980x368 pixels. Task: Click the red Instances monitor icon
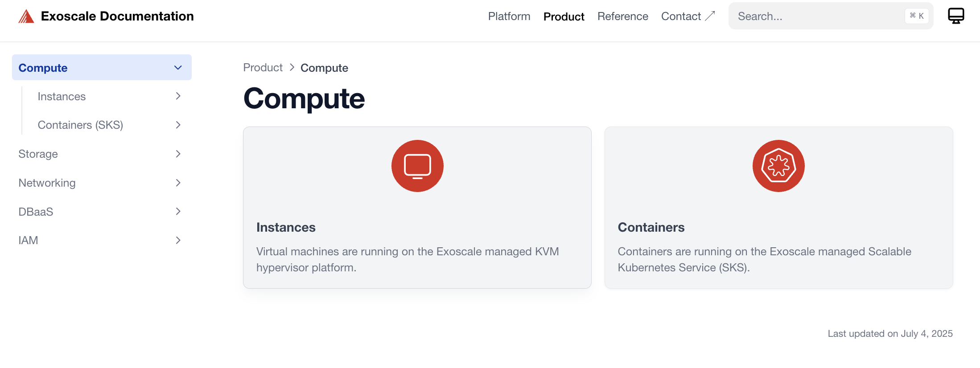tap(417, 166)
